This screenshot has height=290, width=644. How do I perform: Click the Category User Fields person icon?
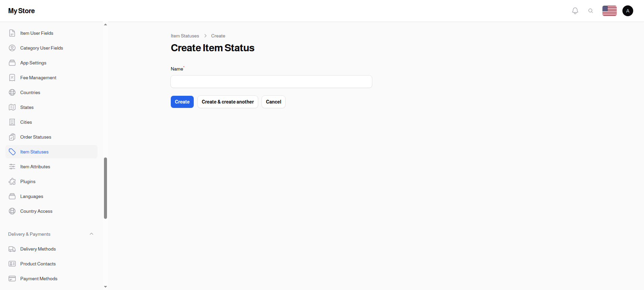point(12,48)
